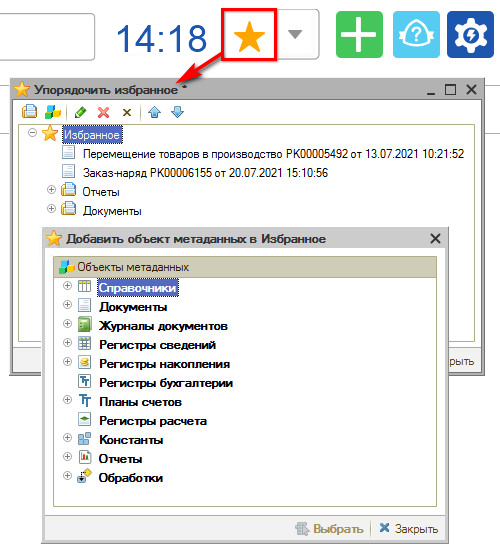The width and height of the screenshot is (500, 547).
Task: Move item down with blue arrow
Action: pos(178,112)
